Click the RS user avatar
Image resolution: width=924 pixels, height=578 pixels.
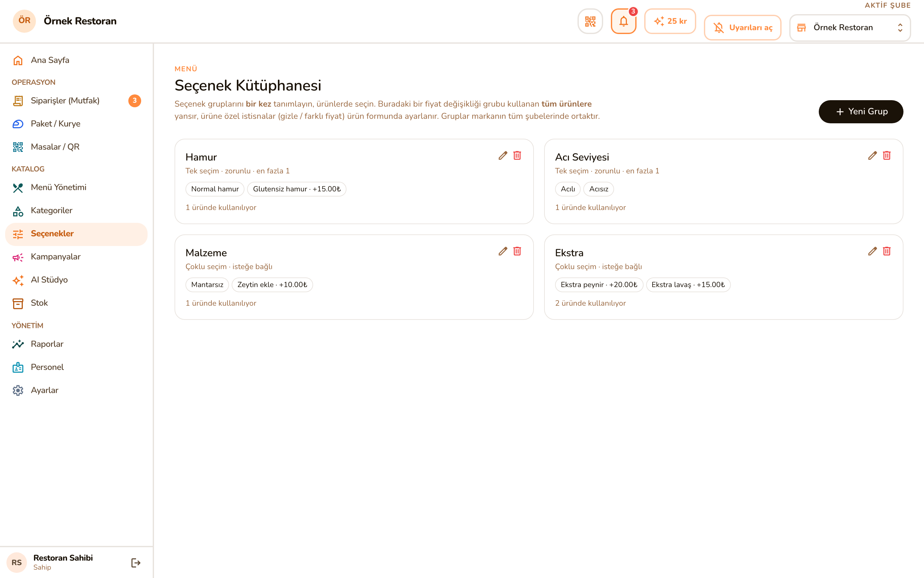click(17, 563)
